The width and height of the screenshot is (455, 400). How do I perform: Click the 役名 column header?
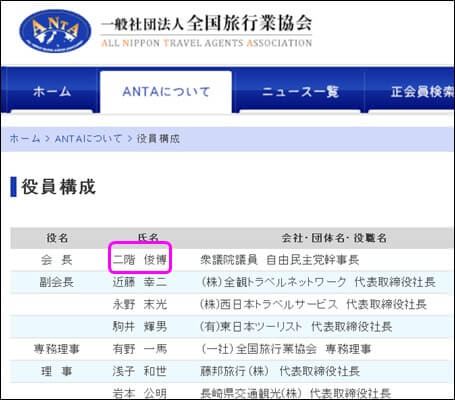(57, 238)
